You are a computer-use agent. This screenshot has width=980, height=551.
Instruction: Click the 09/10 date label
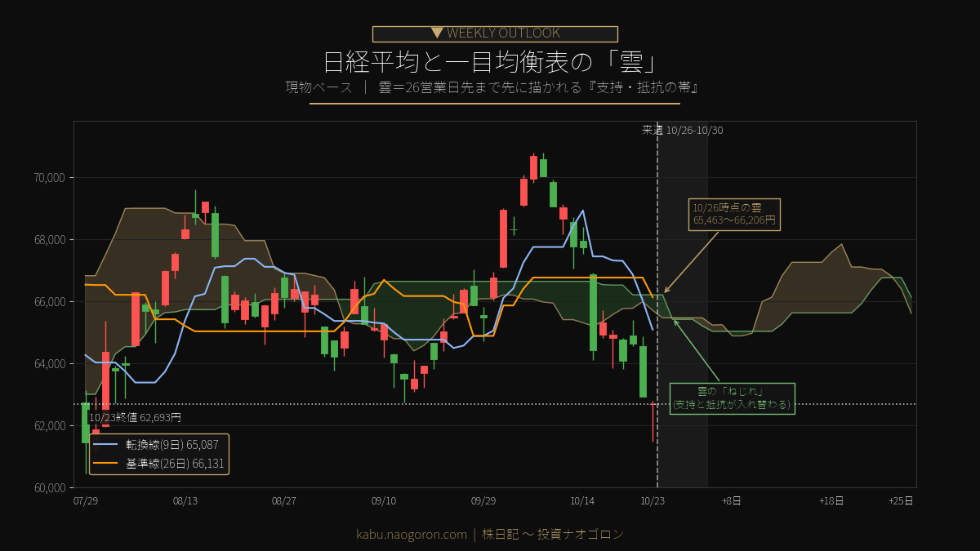pyautogui.click(x=384, y=501)
